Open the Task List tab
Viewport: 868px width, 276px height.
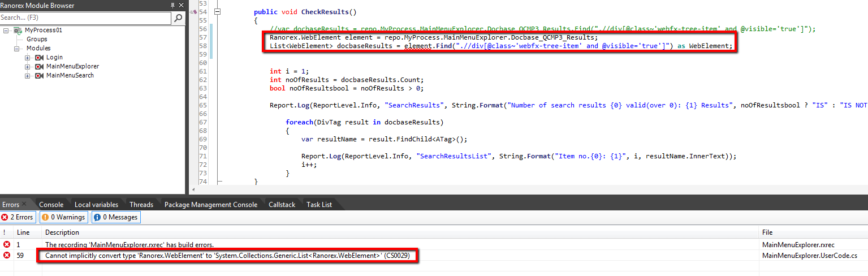coord(319,205)
